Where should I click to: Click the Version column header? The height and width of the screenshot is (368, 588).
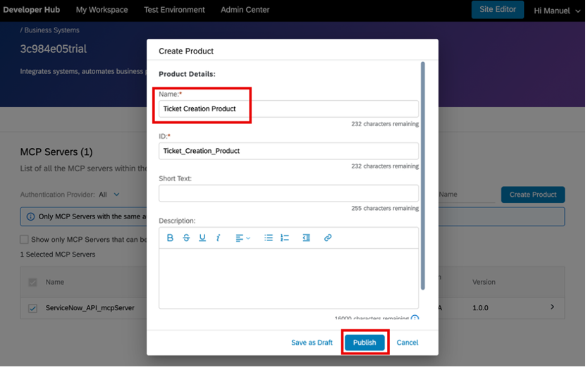(484, 282)
